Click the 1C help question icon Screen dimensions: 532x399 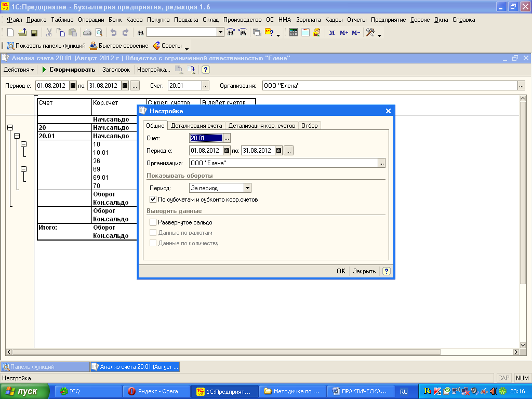tap(270, 33)
